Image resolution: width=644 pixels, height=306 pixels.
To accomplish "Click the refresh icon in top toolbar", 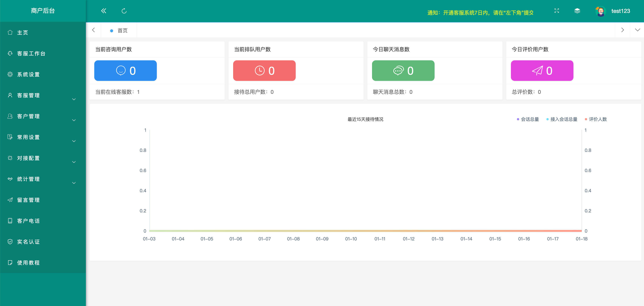I will tap(124, 11).
